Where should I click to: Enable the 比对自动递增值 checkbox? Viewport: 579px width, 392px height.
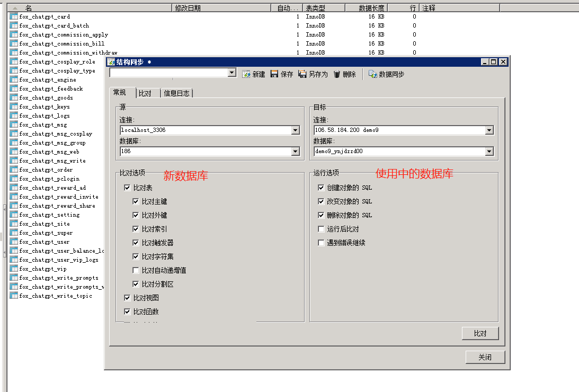[136, 271]
